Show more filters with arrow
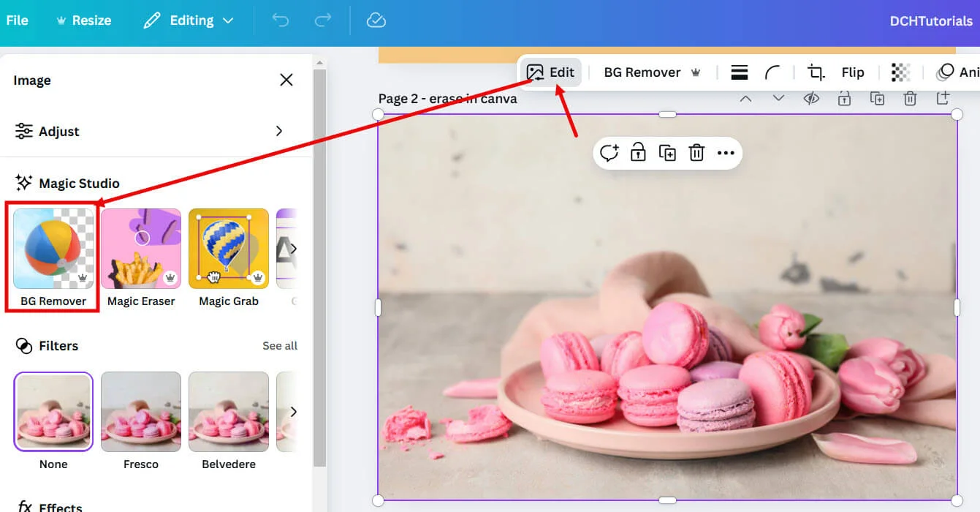Screen dimensions: 980x512 (293, 412)
